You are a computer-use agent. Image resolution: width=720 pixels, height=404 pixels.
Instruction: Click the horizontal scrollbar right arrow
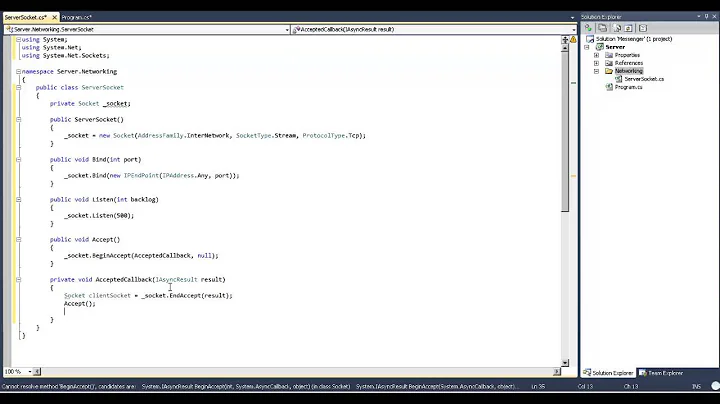point(557,371)
